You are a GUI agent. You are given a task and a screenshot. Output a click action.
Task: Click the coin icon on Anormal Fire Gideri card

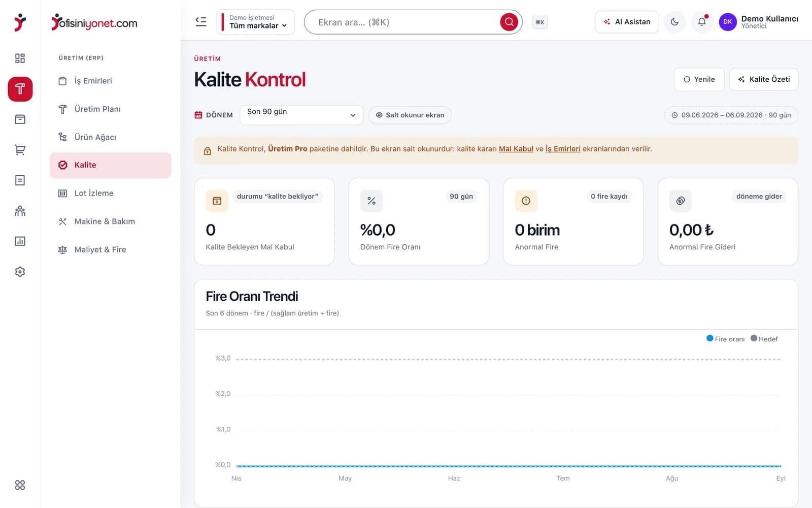[x=681, y=201]
